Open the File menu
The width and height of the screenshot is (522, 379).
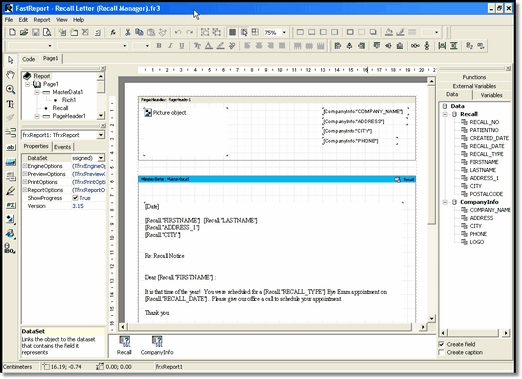(9, 20)
